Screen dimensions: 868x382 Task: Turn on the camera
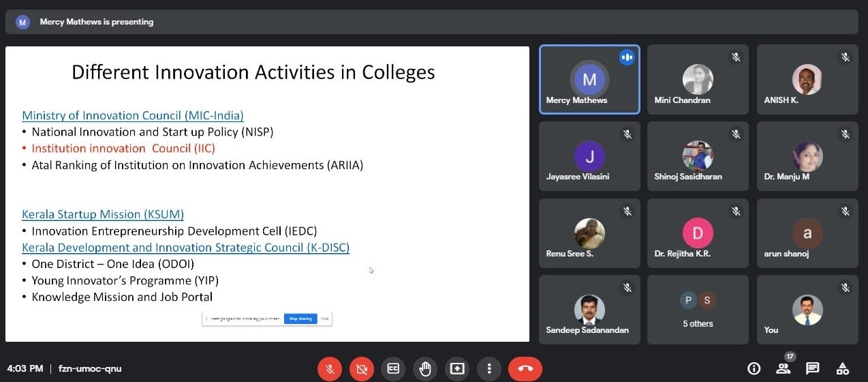coord(361,369)
